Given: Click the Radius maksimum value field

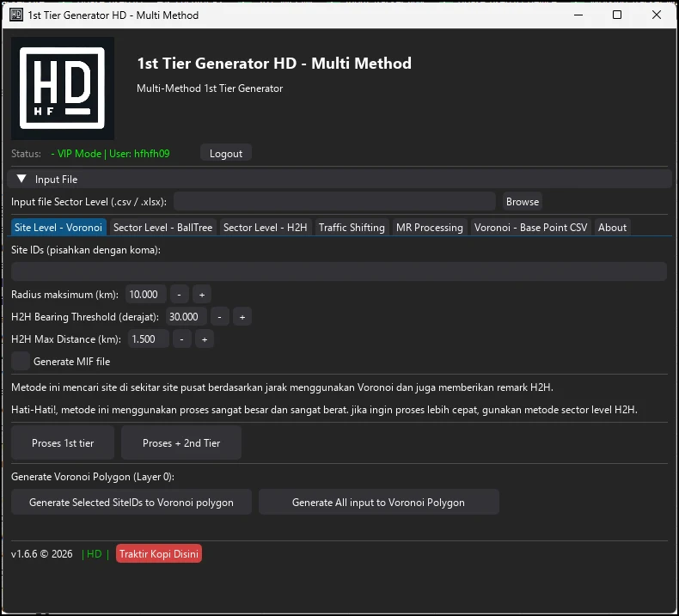Looking at the screenshot, I should coord(146,294).
